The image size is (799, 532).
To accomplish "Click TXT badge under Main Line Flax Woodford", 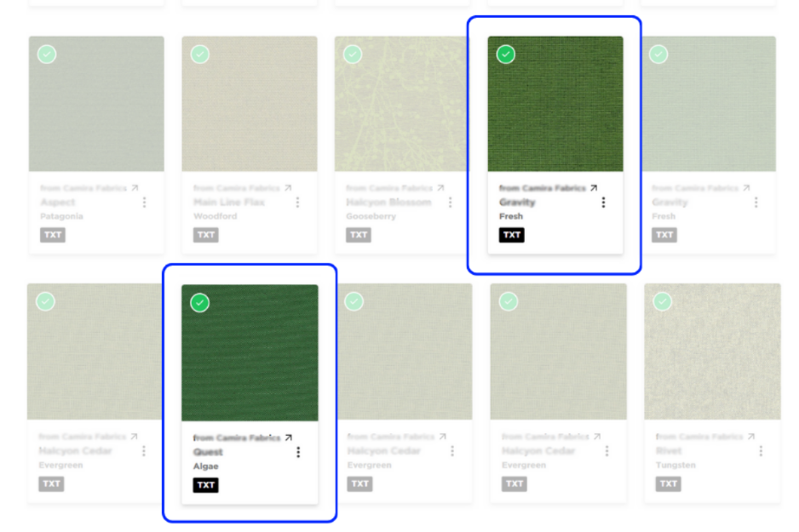I will [x=206, y=235].
